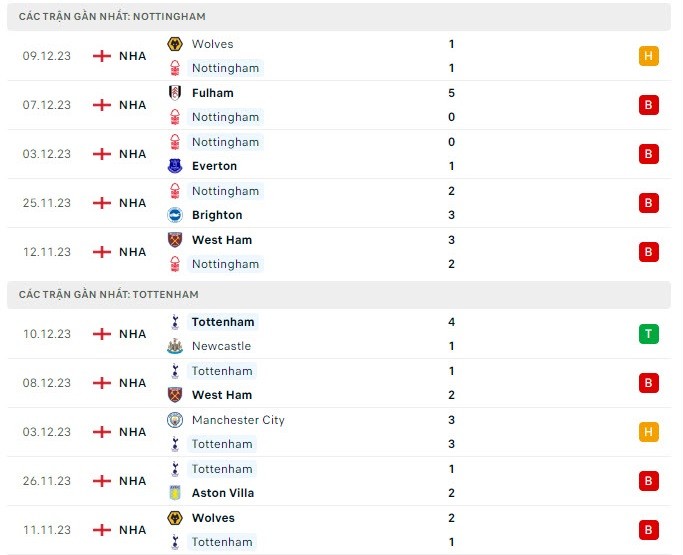The height and width of the screenshot is (555, 683).
Task: Click the Newcastle club crest icon
Action: coord(176,346)
